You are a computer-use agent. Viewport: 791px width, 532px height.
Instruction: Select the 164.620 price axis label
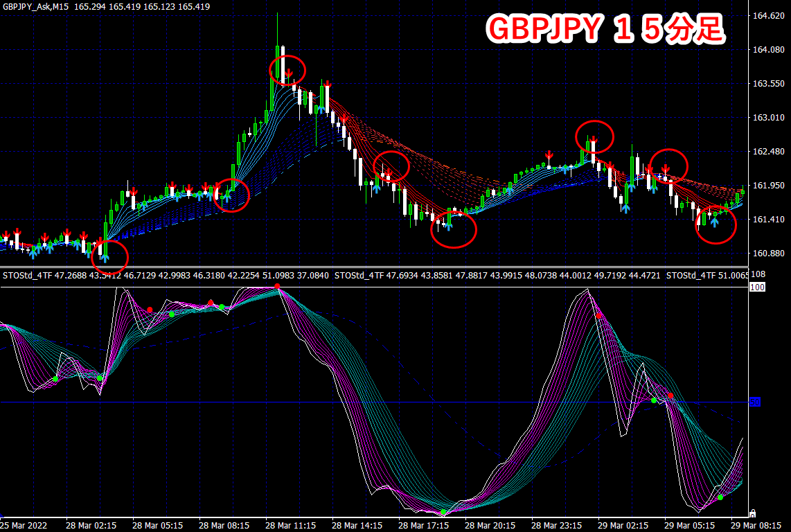768,16
